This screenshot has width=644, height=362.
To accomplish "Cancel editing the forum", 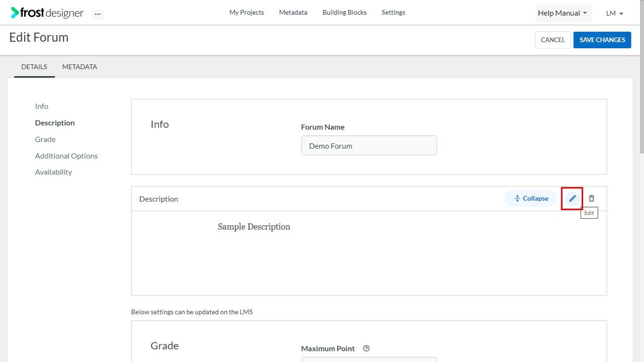I will point(553,40).
